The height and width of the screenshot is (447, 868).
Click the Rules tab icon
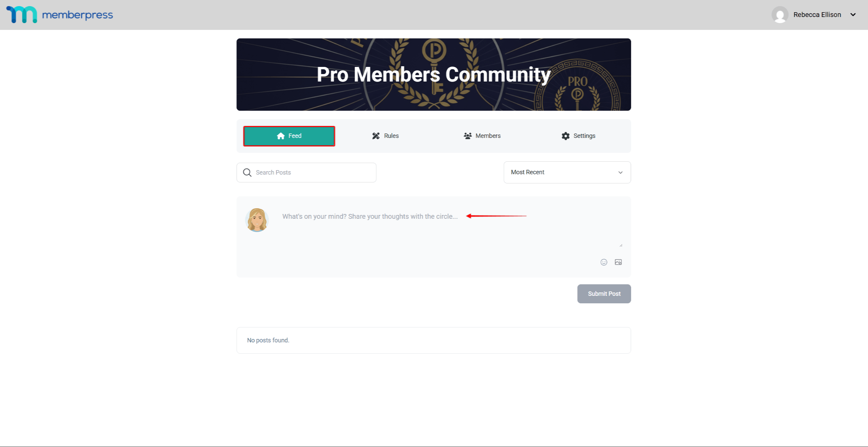tap(376, 136)
